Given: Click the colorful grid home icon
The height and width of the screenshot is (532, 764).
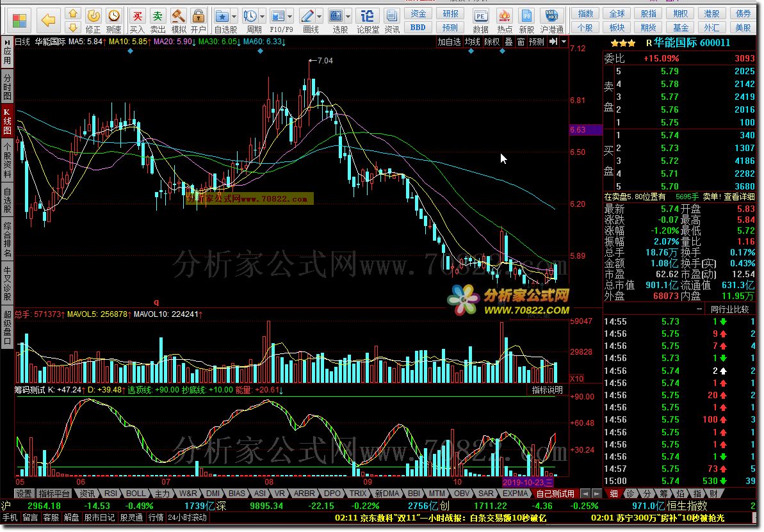Looking at the screenshot, I should point(19,20).
